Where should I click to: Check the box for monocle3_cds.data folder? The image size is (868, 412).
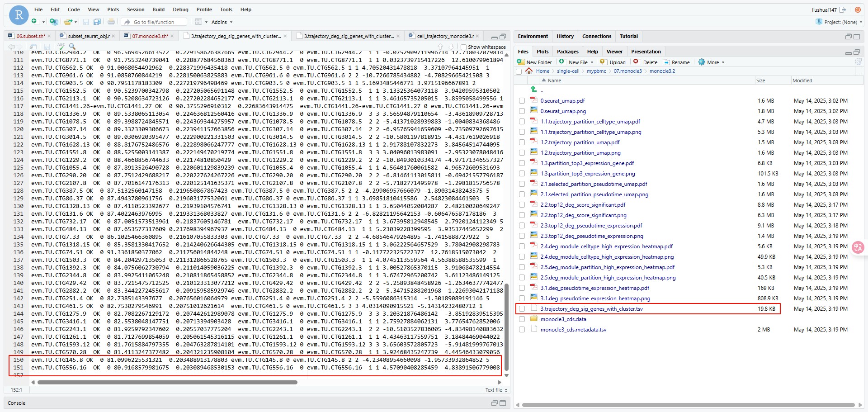pos(522,319)
